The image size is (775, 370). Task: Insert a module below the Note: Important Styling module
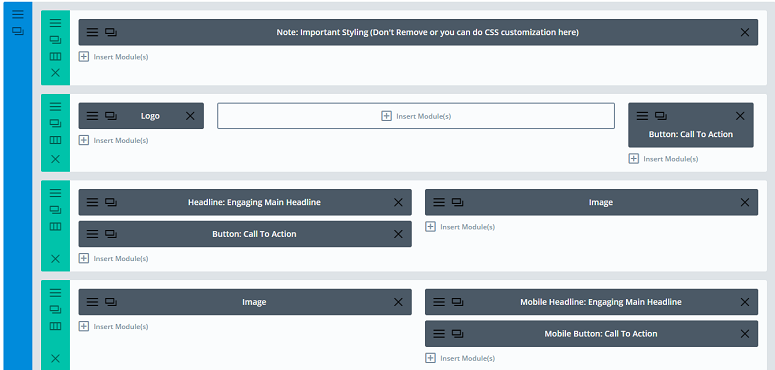(x=114, y=57)
